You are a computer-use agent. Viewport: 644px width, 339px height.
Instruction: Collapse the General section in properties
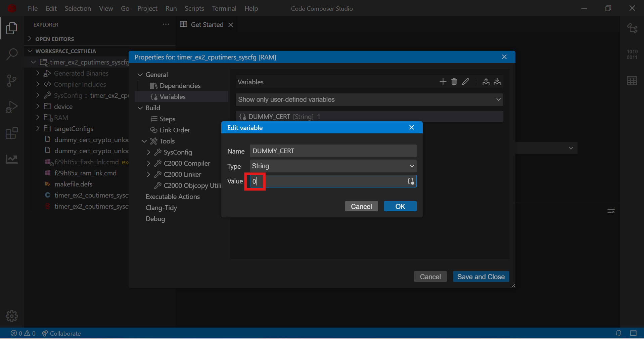pyautogui.click(x=140, y=74)
